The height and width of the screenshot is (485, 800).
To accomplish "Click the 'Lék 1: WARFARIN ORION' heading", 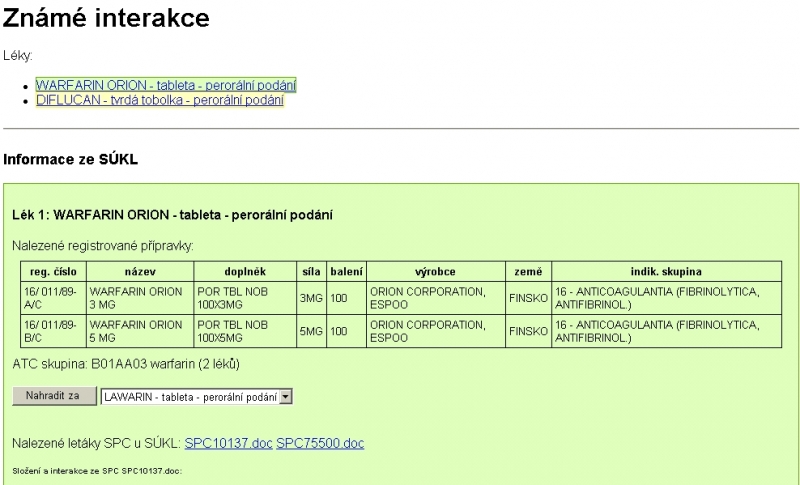I will tap(172, 215).
